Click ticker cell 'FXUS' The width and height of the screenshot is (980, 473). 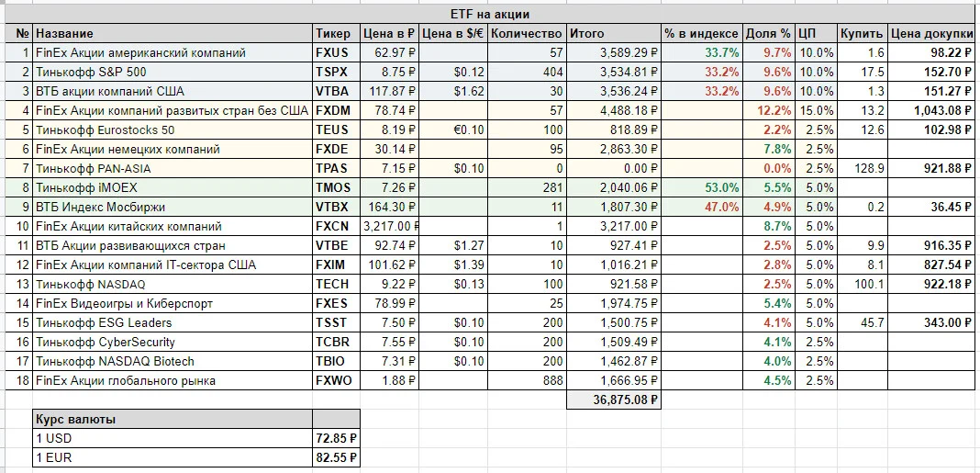click(337, 52)
